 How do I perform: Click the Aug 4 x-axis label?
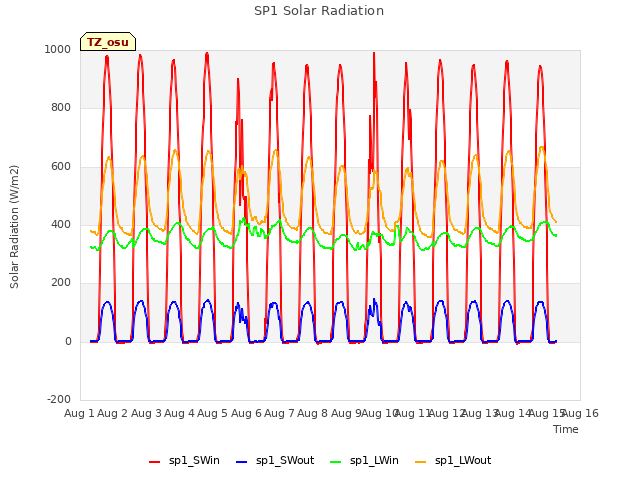point(179,413)
